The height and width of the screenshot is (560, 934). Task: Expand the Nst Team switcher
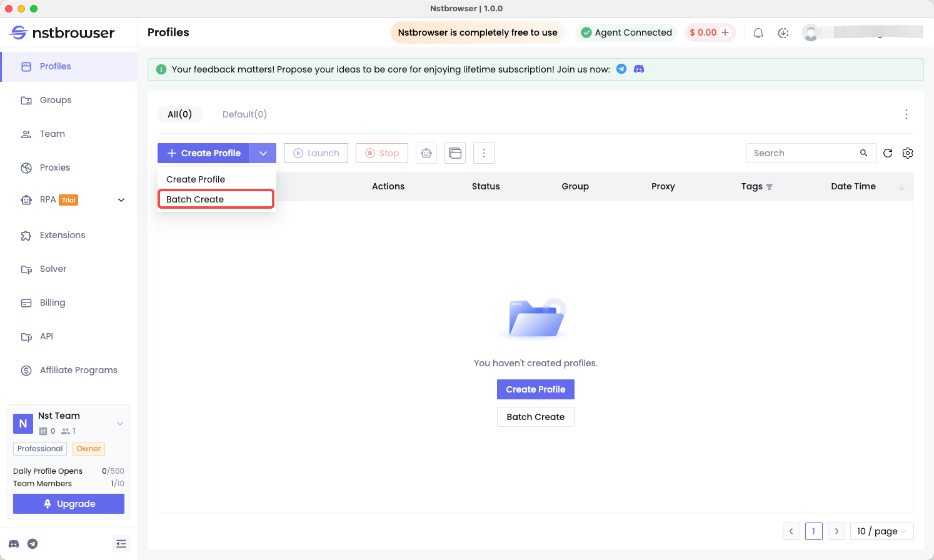tap(120, 424)
